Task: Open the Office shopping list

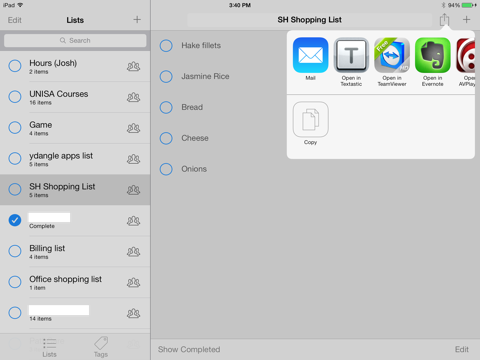Action: tap(75, 282)
